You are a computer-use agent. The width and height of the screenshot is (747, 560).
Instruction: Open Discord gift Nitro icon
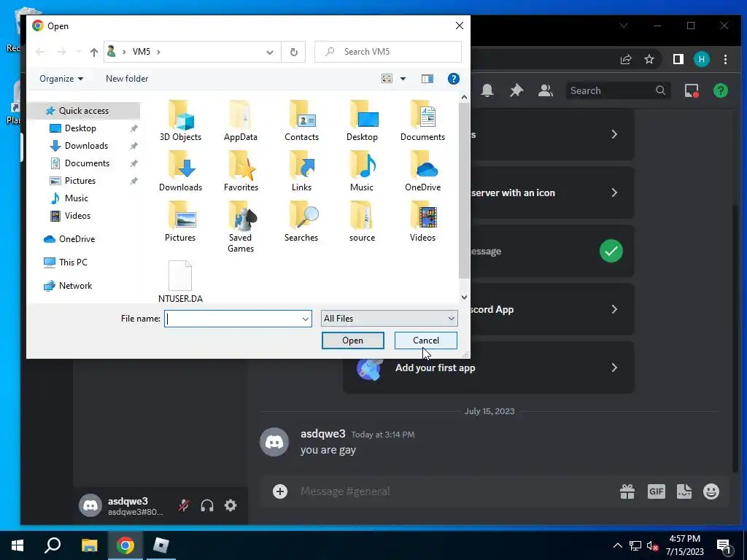[627, 491]
